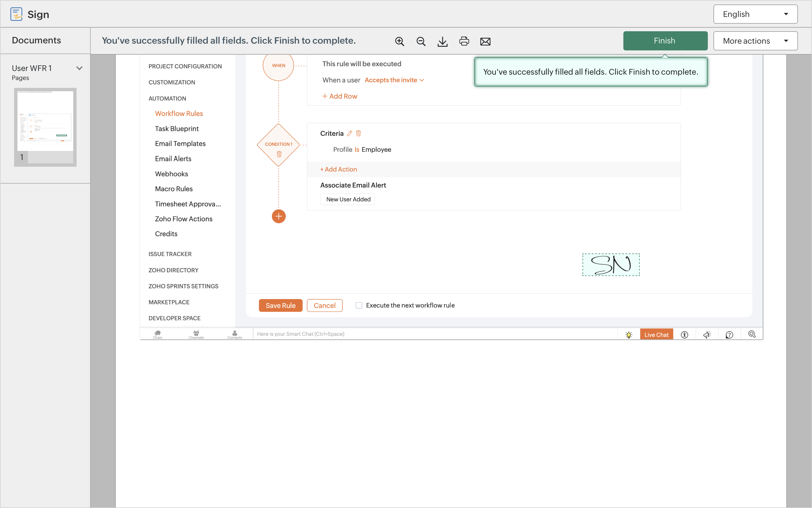Click the Save Rule button
The height and width of the screenshot is (508, 812).
[280, 306]
